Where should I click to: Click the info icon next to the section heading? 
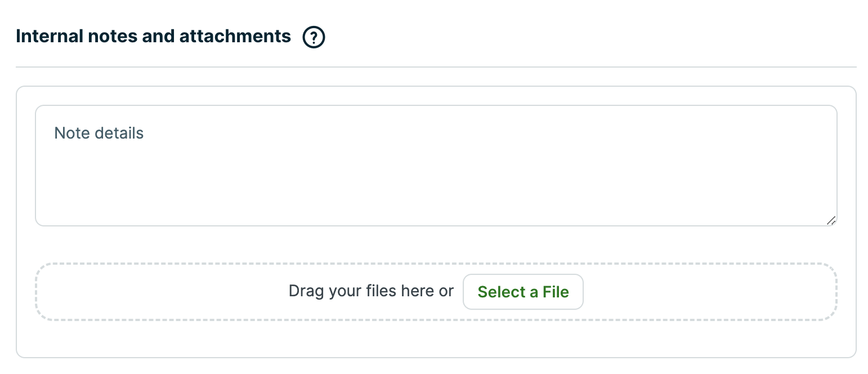tap(314, 37)
